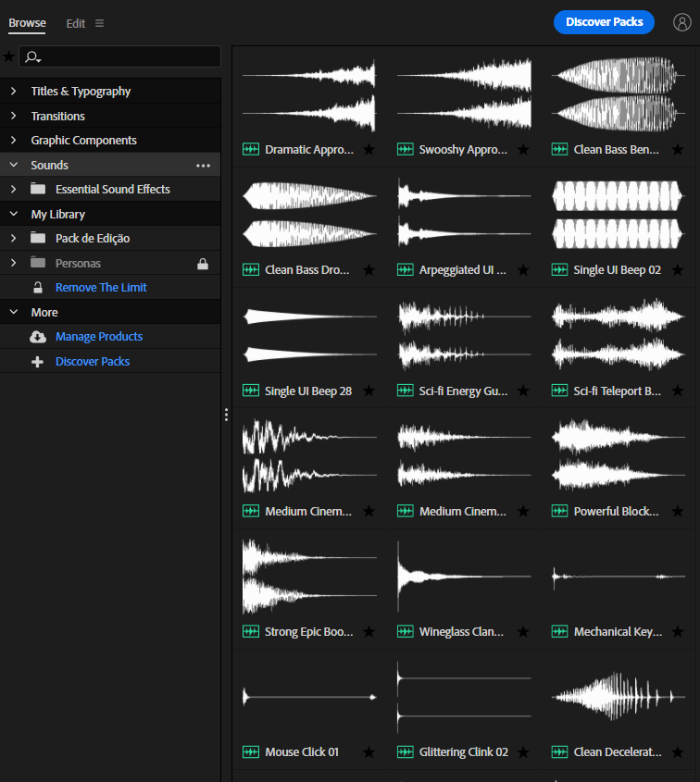Toggle favorite star on Single UI Beep 28
700x782 pixels.
369,391
